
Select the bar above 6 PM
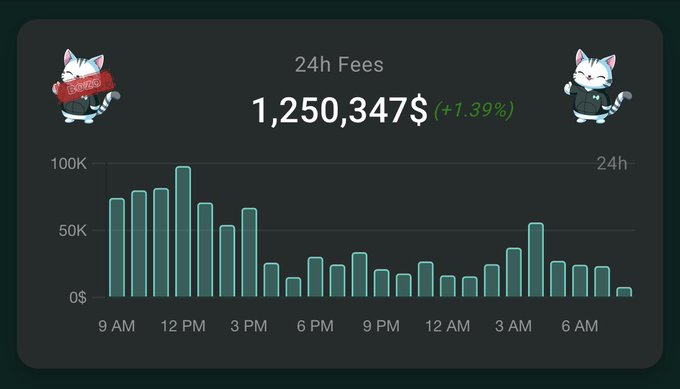(x=315, y=277)
